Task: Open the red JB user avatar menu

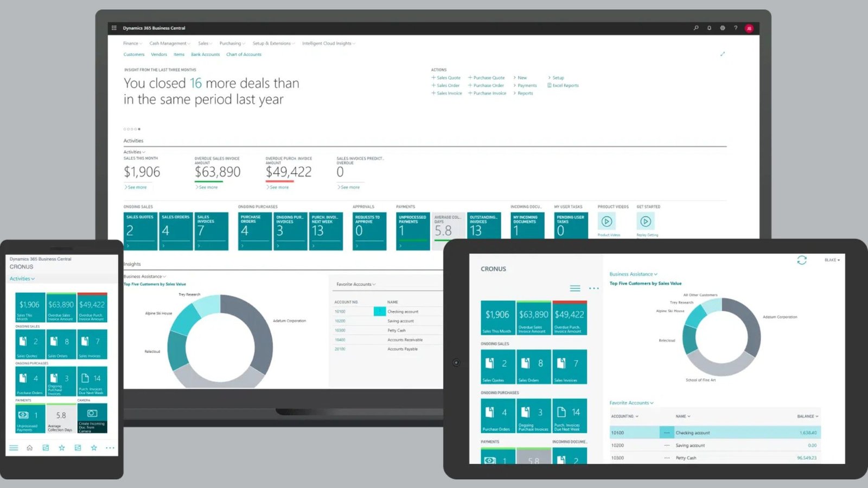Action: tap(749, 28)
